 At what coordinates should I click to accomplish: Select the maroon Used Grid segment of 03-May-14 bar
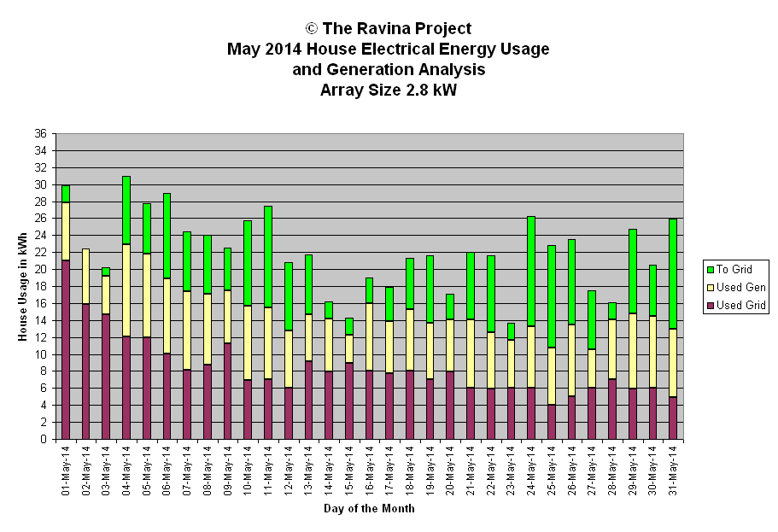(106, 377)
